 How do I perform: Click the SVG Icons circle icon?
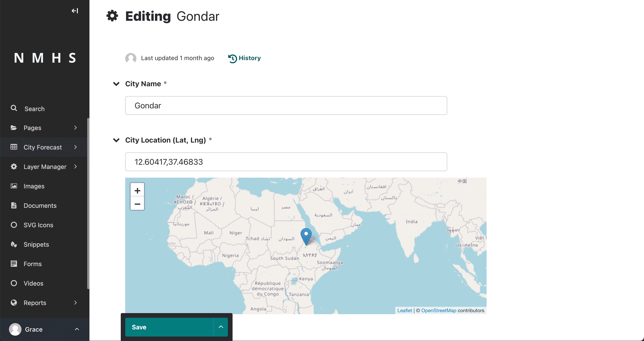(x=14, y=225)
